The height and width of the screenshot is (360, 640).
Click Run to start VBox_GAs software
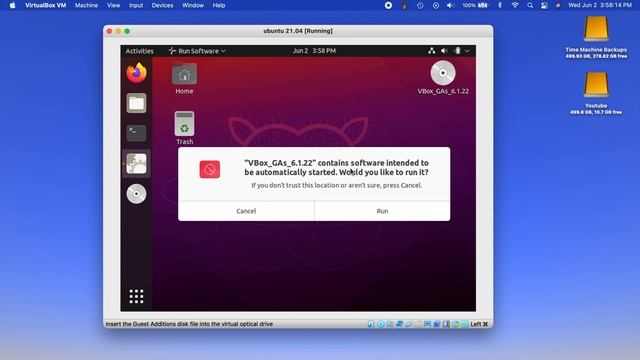(382, 211)
